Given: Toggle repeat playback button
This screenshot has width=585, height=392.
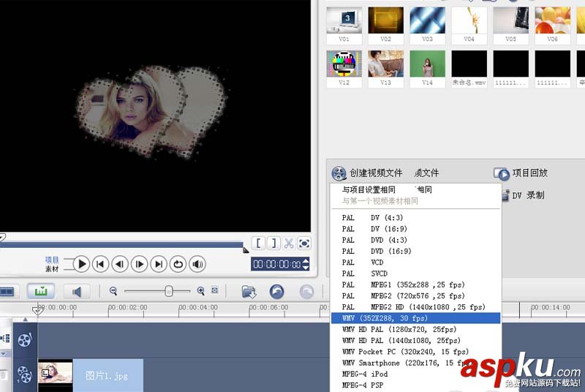Looking at the screenshot, I should (178, 264).
